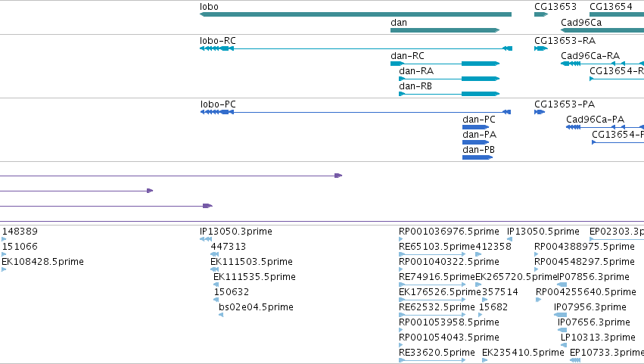This screenshot has height=364, width=644.
Task: Click the dan-RC transcript feature
Action: [445, 64]
